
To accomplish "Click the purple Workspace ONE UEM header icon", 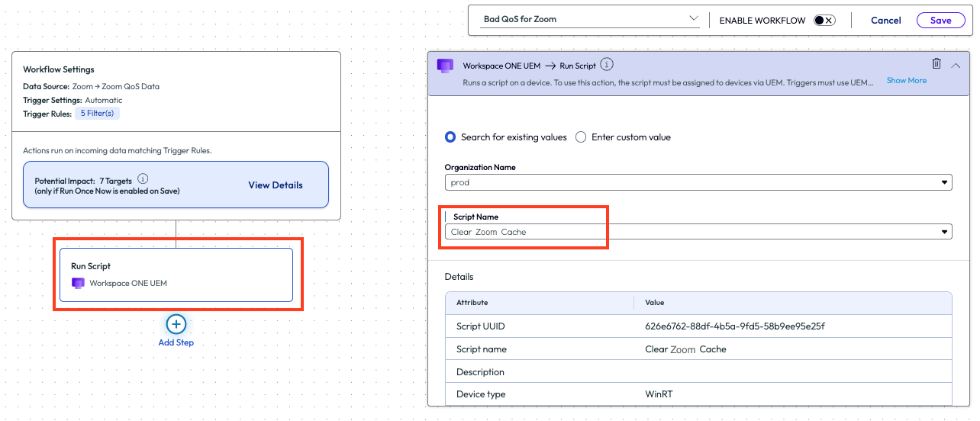I will pyautogui.click(x=445, y=66).
